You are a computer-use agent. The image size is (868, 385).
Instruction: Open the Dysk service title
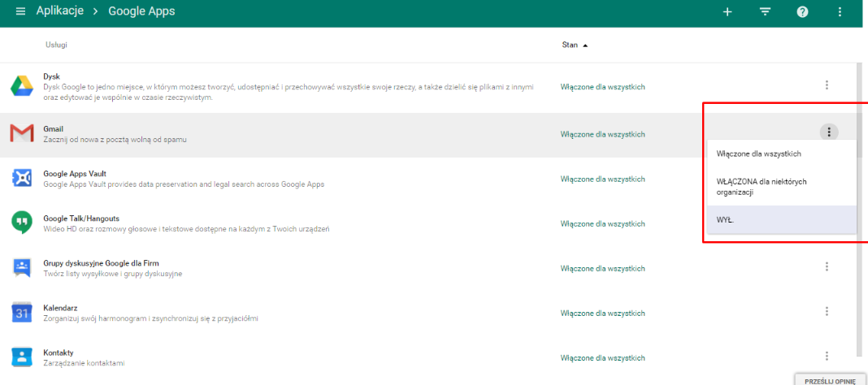tap(51, 76)
